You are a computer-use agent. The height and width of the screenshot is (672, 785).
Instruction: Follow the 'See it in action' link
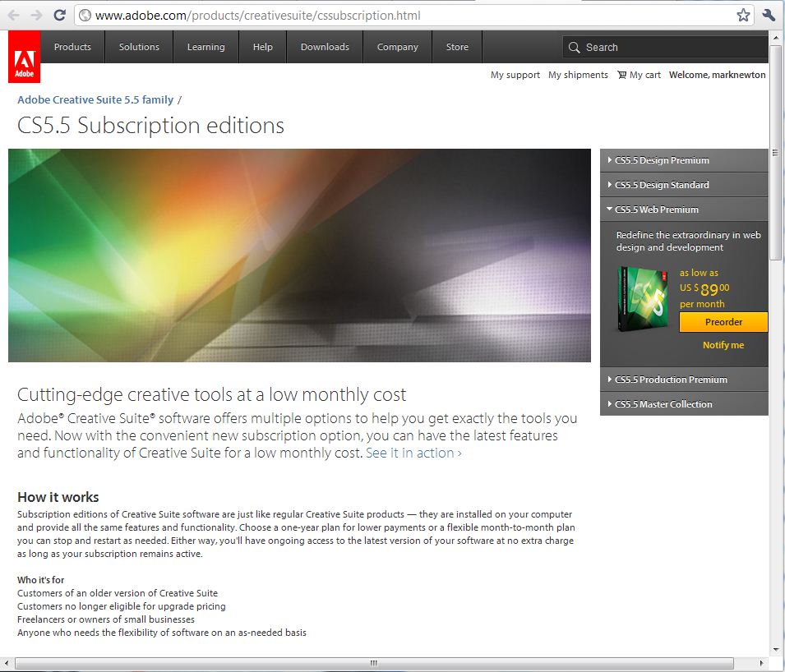click(x=413, y=453)
